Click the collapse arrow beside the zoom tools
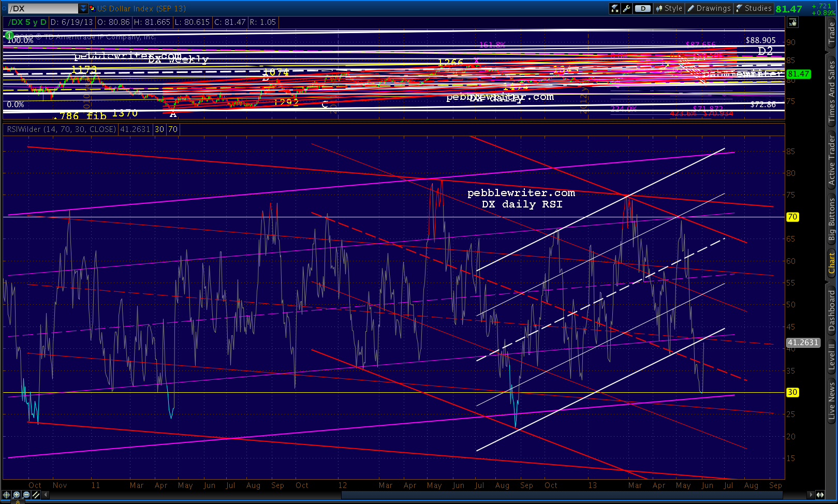 pos(46,494)
